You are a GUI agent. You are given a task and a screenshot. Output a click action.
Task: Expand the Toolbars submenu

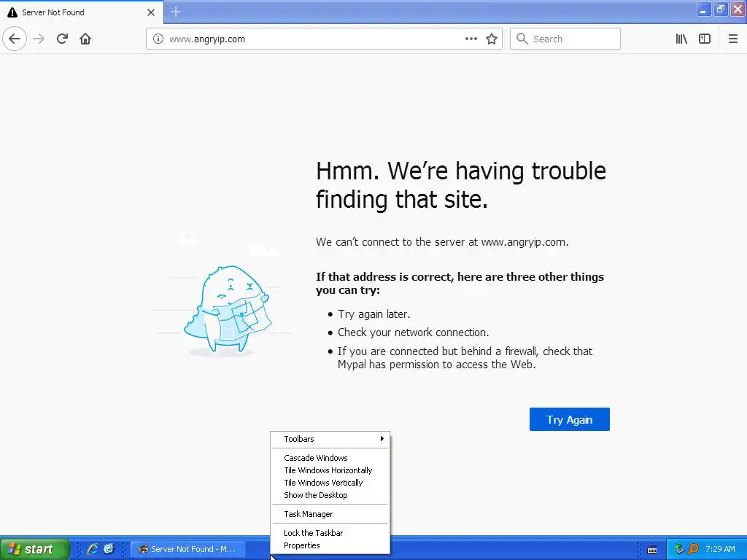tap(330, 439)
